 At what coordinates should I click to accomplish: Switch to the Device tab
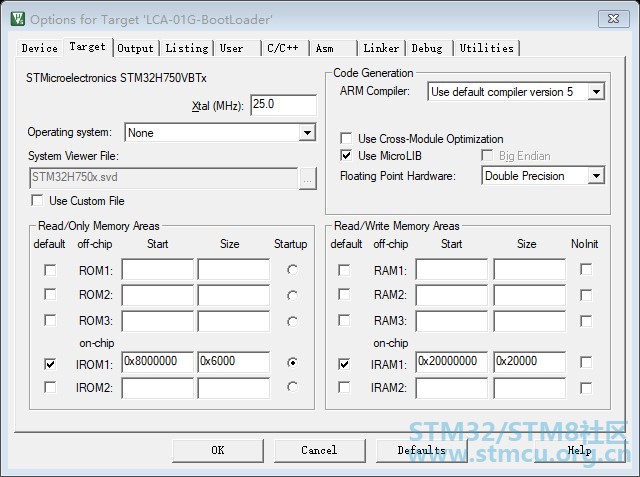click(x=40, y=48)
